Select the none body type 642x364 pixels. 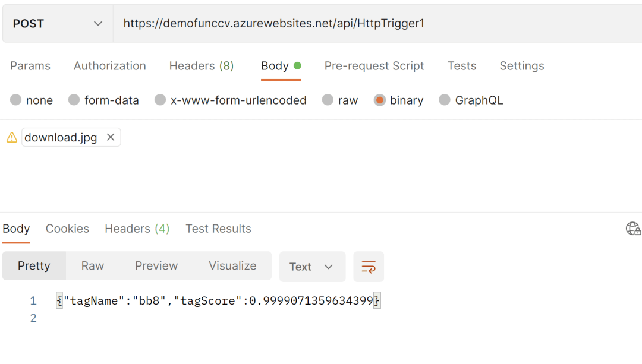[16, 100]
